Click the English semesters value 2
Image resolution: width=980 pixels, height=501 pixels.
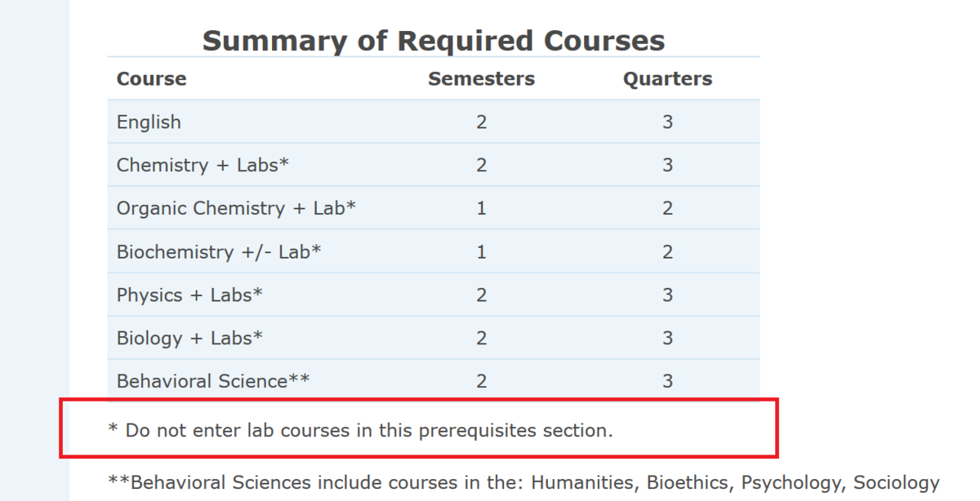click(481, 122)
